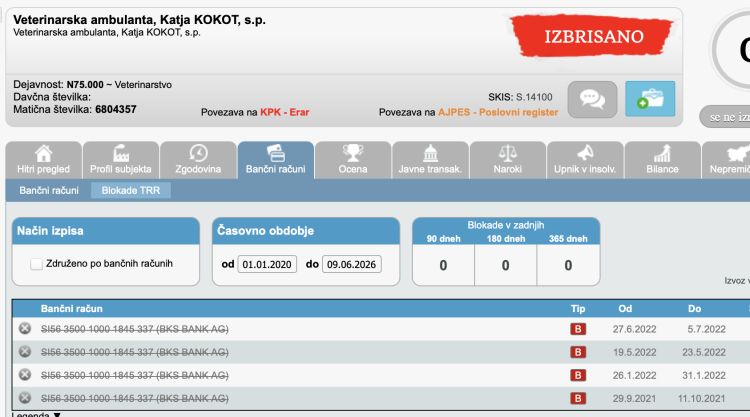Select account entry in the 31.1.2022 row
The image size is (750, 417).
(135, 375)
